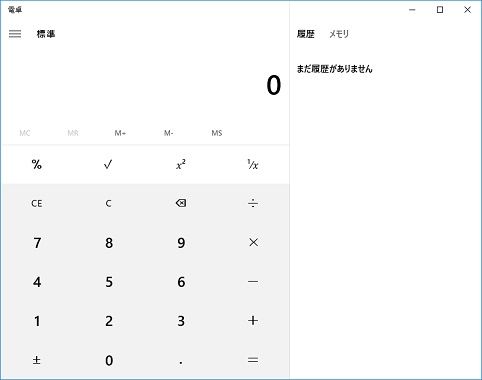Open the hamburger navigation menu
The width and height of the screenshot is (482, 380).
click(x=15, y=34)
